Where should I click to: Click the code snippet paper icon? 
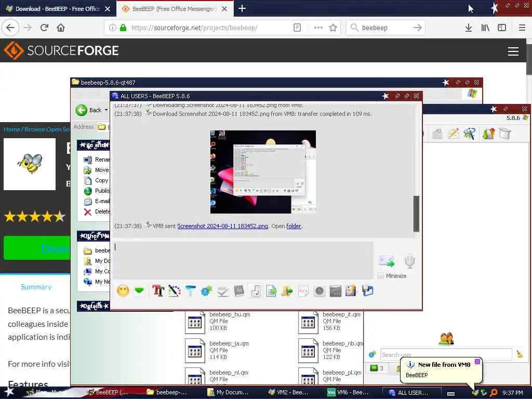click(303, 291)
